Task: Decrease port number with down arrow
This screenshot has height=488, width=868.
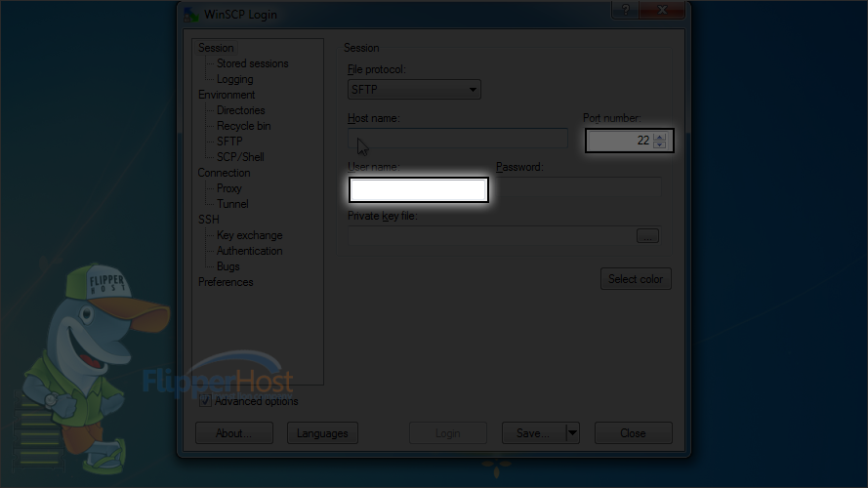Action: tap(659, 144)
